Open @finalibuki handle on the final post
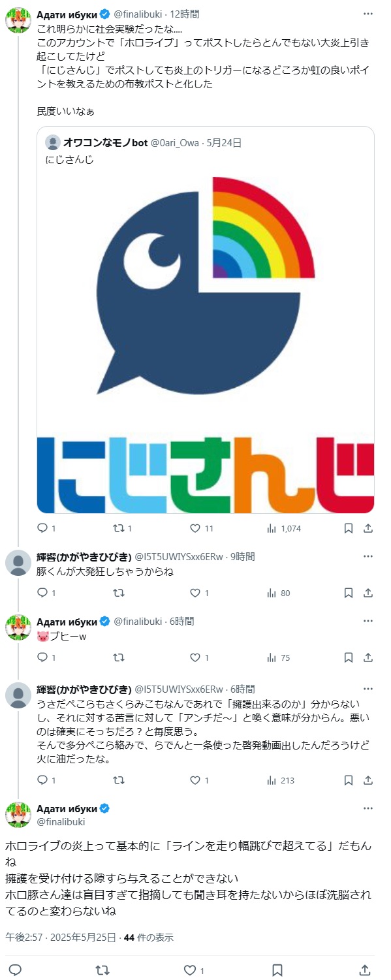Screen dimensions: 391x980 [x=61, y=821]
